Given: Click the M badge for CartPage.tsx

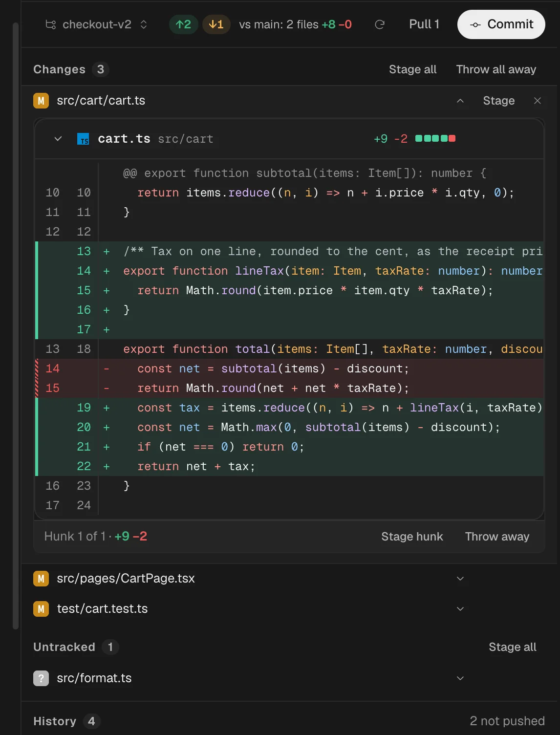Looking at the screenshot, I should coord(41,579).
